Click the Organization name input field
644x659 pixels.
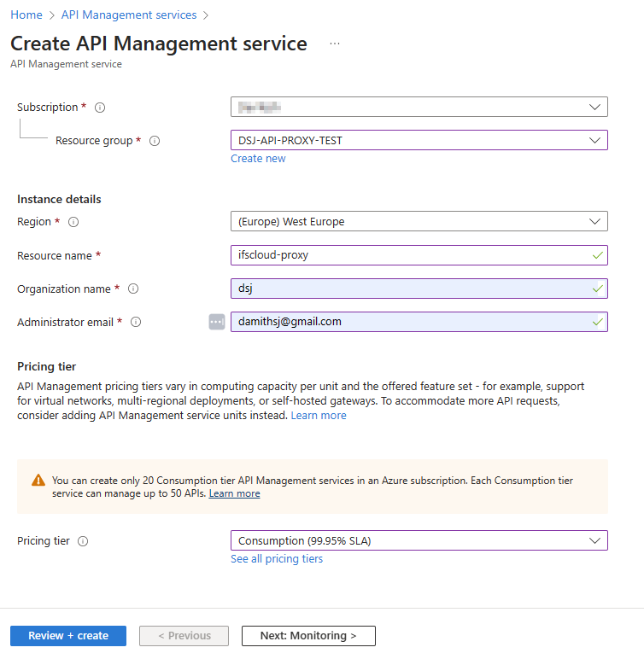[410, 289]
